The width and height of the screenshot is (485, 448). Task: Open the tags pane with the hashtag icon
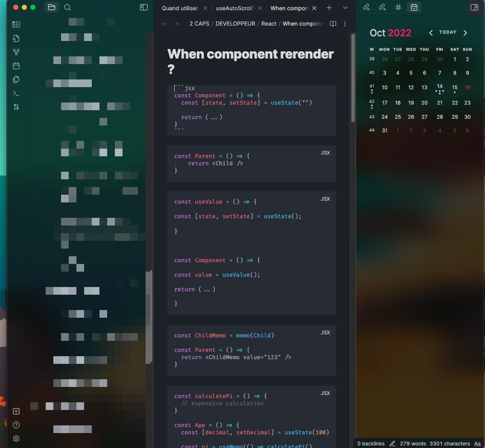[x=398, y=7]
